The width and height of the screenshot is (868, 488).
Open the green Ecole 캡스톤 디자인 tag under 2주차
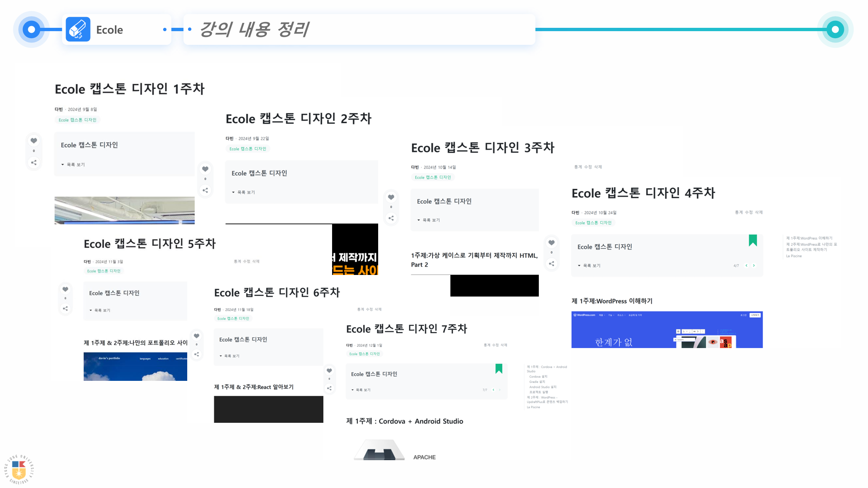[x=248, y=149]
